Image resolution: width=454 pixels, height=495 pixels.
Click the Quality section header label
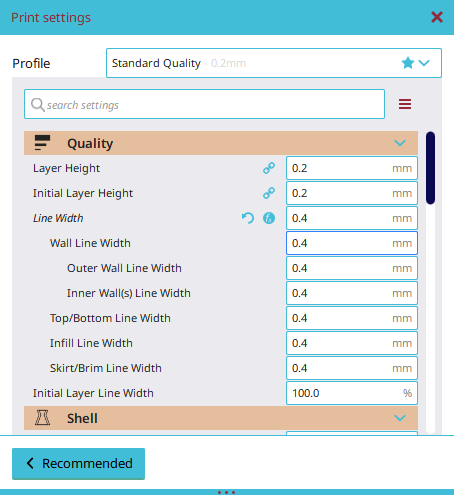pos(90,143)
